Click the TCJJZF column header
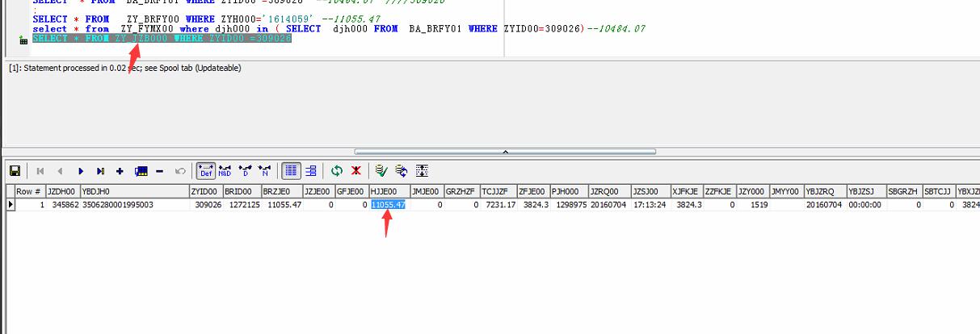The height and width of the screenshot is (334, 980). point(498,192)
